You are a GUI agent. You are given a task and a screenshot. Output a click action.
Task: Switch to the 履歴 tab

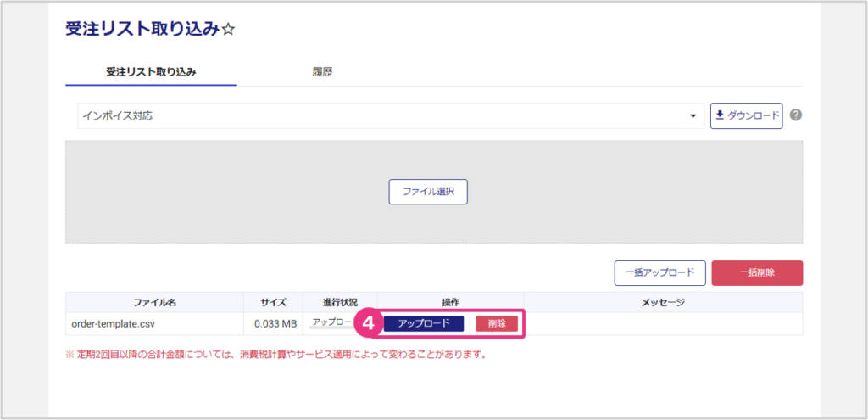pos(322,72)
